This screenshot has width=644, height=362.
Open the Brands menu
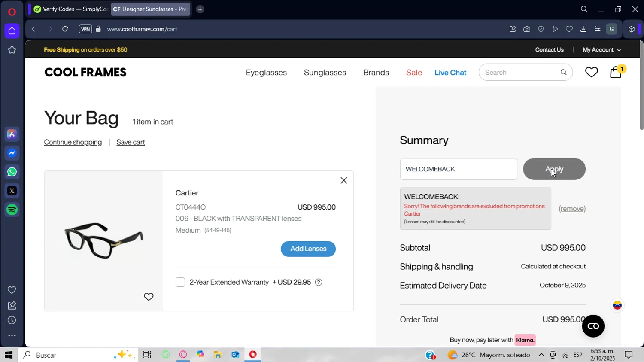click(x=376, y=73)
